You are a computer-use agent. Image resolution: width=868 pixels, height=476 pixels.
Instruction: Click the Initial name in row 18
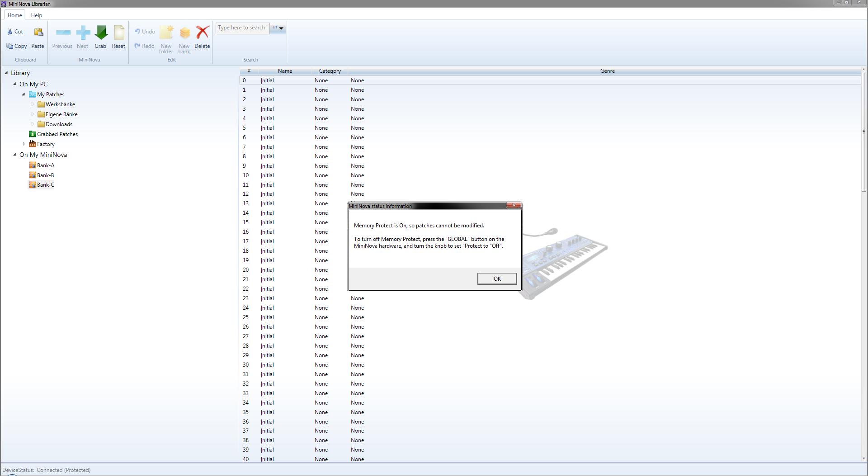pyautogui.click(x=267, y=251)
